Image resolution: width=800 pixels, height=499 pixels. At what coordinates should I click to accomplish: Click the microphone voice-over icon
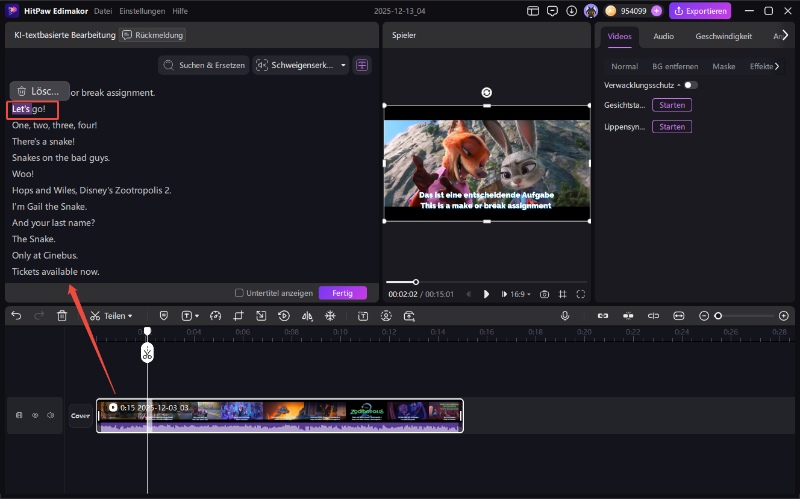[565, 316]
